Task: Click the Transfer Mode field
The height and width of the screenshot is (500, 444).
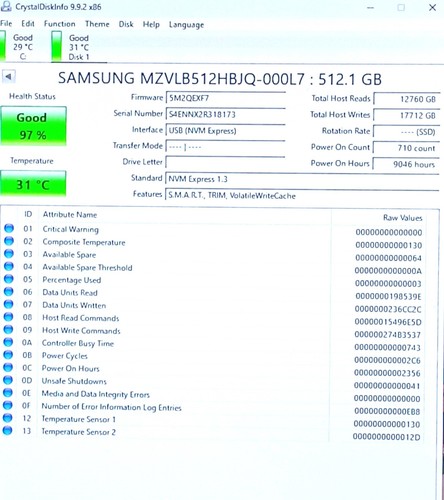Action: point(225,147)
